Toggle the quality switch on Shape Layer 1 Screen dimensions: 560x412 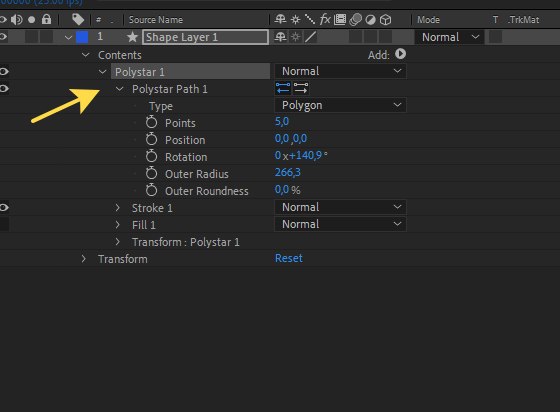click(311, 37)
